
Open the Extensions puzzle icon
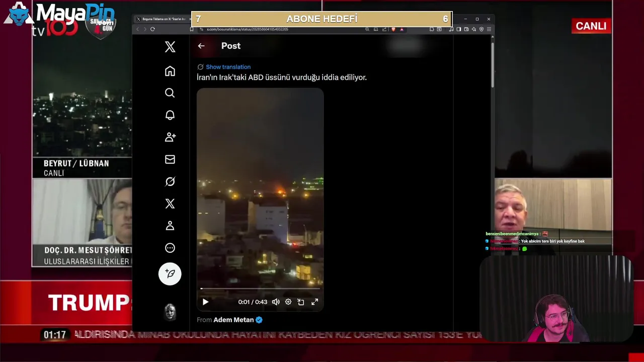click(x=432, y=29)
